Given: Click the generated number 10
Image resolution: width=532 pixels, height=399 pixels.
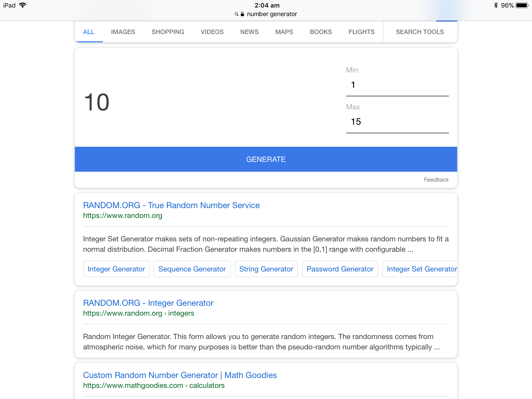Looking at the screenshot, I should [97, 102].
